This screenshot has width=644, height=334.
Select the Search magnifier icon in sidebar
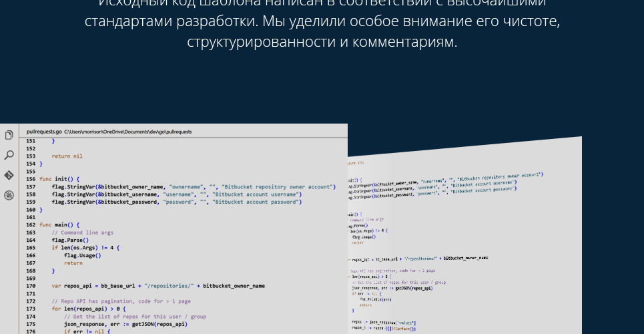coord(9,155)
